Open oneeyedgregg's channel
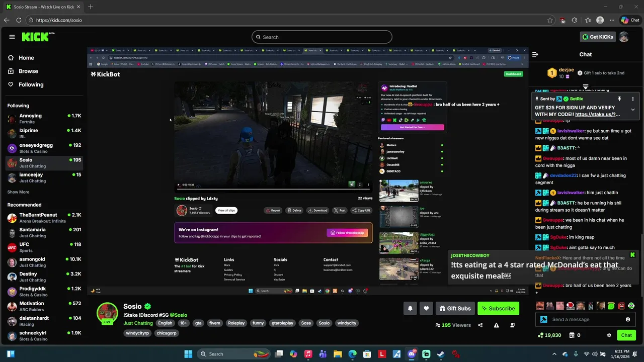This screenshot has width=644, height=362. click(44, 148)
